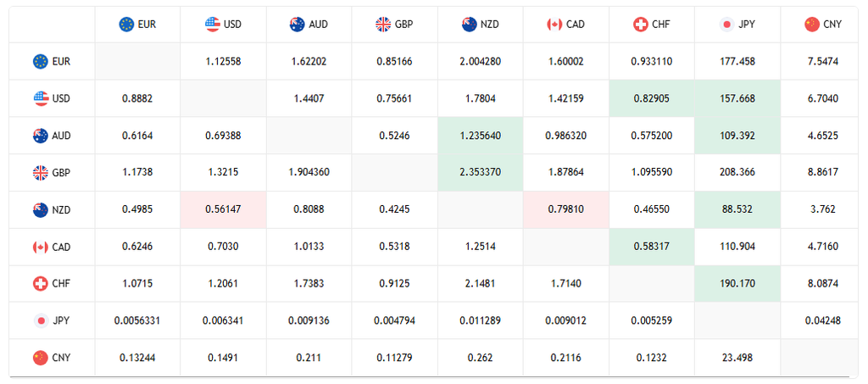Image resolution: width=868 pixels, height=384 pixels.
Task: Click the green CAD/CHF cell 0.58317
Action: [x=652, y=247]
